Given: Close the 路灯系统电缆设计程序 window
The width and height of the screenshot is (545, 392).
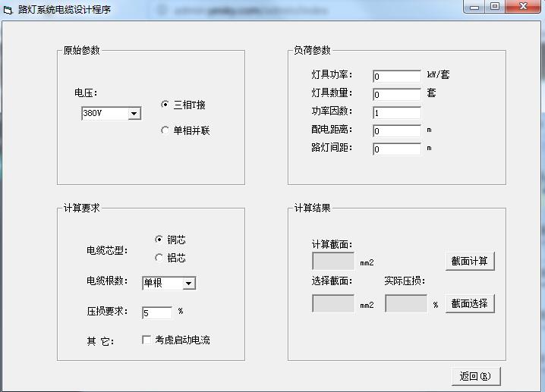Looking at the screenshot, I should pos(523,7).
